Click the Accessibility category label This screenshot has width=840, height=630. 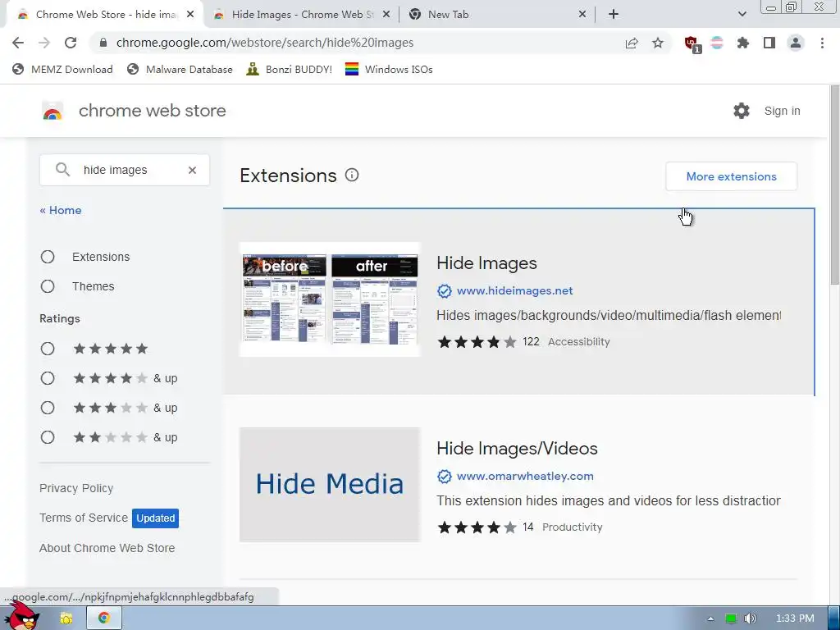[x=578, y=342]
